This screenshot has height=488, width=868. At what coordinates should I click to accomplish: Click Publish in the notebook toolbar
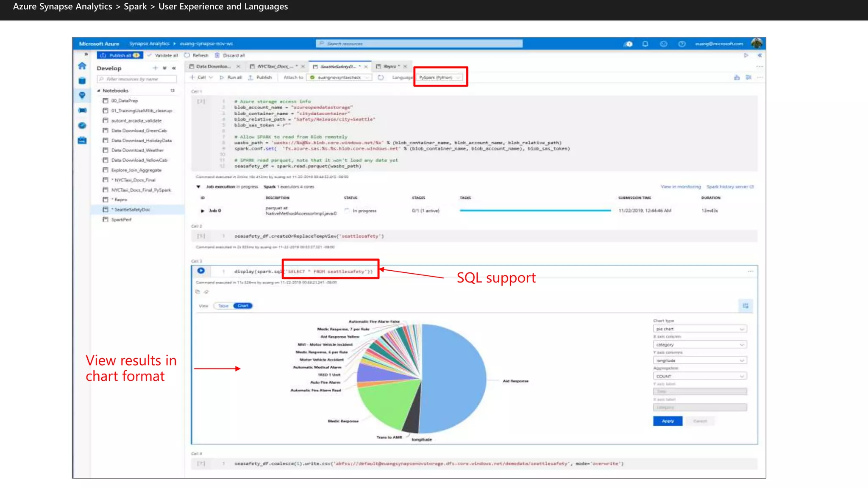pos(260,78)
